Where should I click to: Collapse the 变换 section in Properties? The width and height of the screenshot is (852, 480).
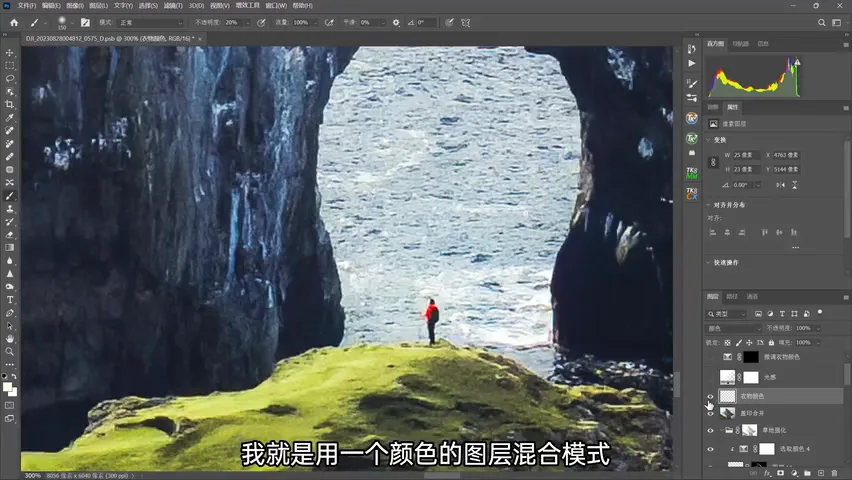(709, 140)
